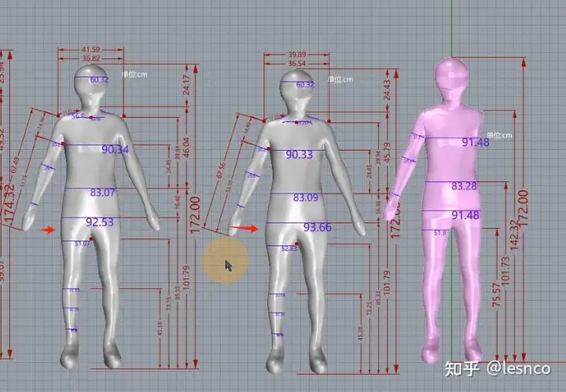566x392 pixels.
Task: Click the 36.82 width dimension
Action: point(90,58)
